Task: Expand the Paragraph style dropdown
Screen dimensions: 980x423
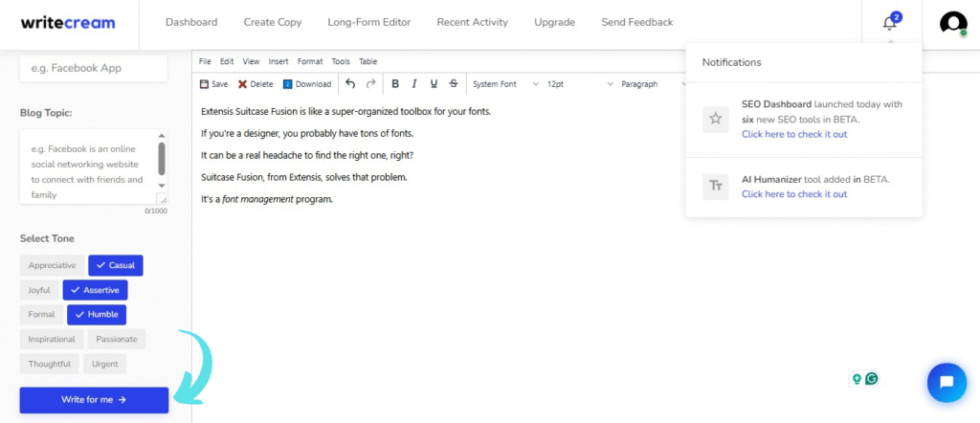Action: coord(651,84)
